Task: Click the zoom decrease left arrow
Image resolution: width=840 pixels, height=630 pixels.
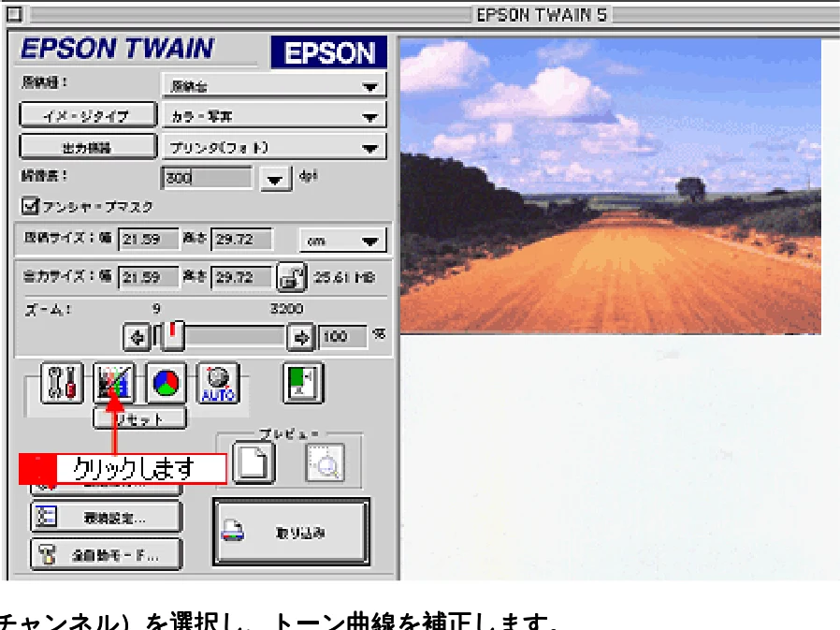Action: 137,337
